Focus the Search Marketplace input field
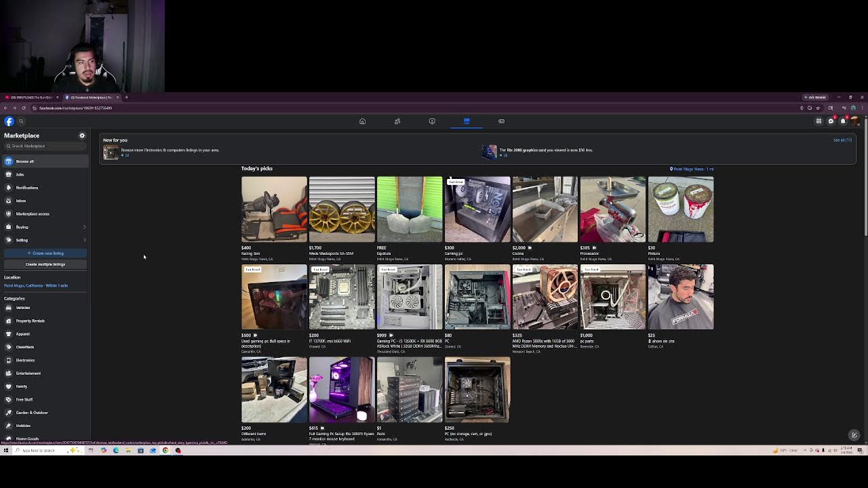The height and width of the screenshot is (488, 868). coord(45,146)
